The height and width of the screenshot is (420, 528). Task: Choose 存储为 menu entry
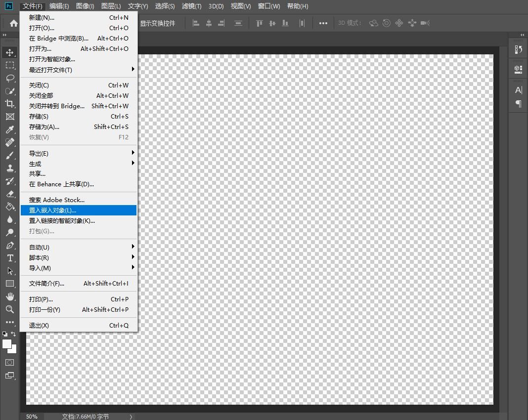(x=79, y=127)
